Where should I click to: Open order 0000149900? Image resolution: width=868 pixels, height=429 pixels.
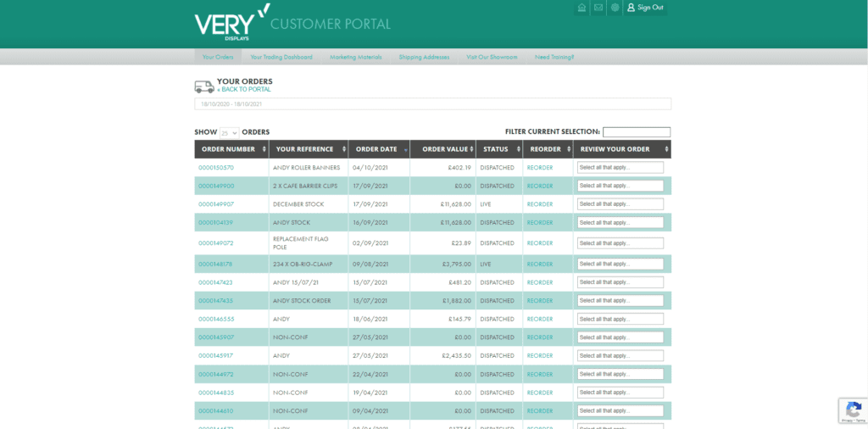click(x=216, y=186)
